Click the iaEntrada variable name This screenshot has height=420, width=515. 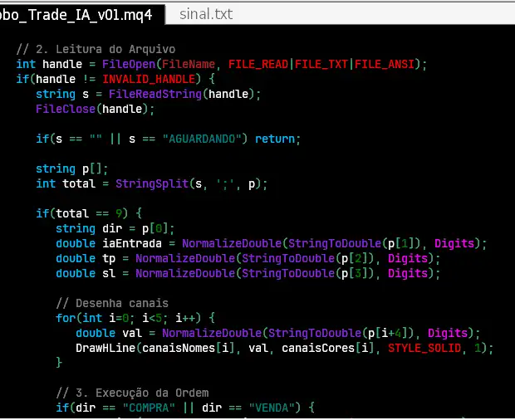pyautogui.click(x=132, y=243)
